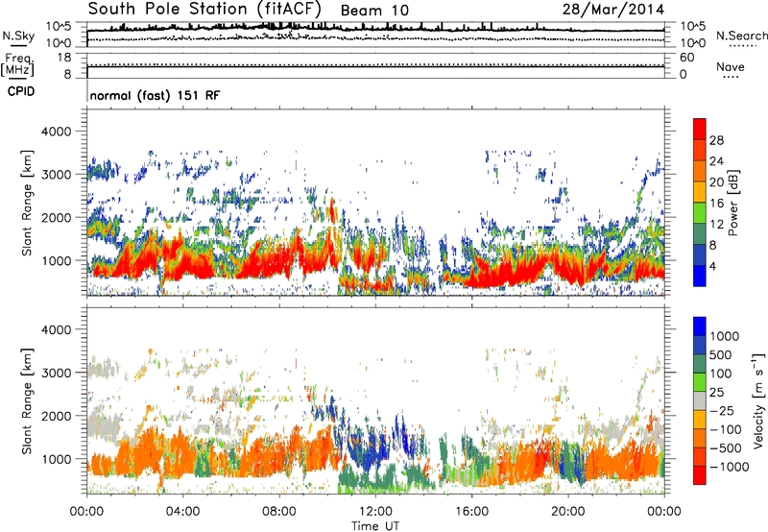The image size is (768, 532).
Task: Click the 'Power [dB]' colorbar label
Action: coord(732,203)
